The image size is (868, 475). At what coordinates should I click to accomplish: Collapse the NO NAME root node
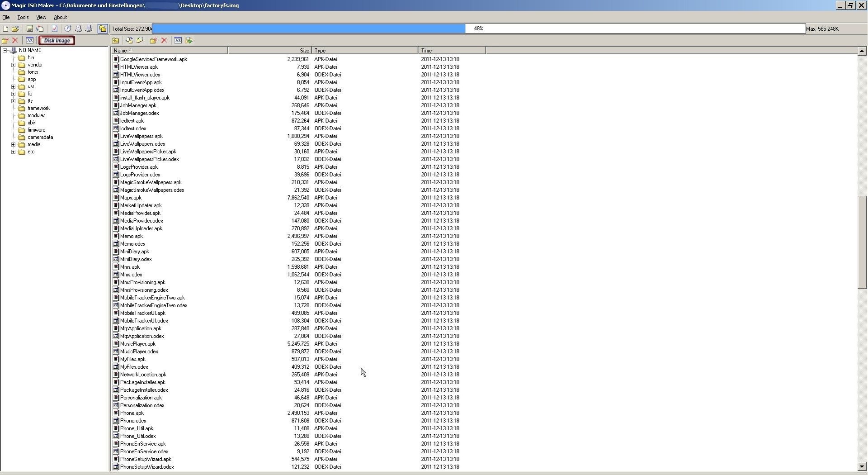(x=5, y=50)
